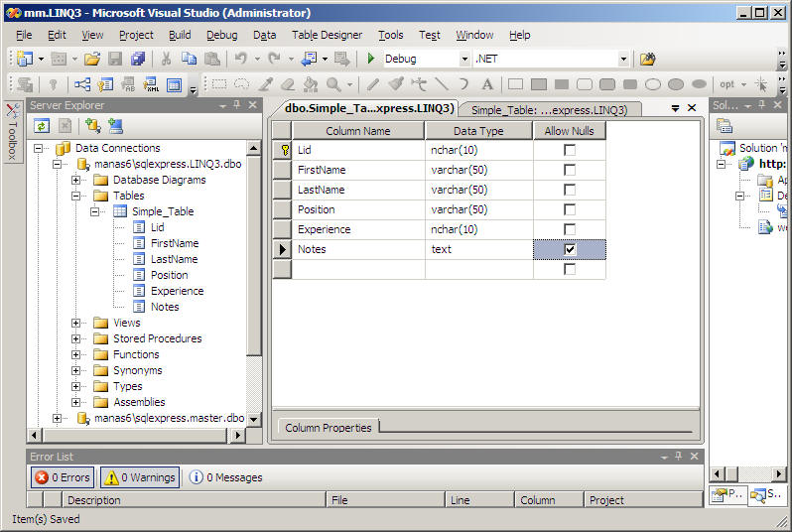Toggle Allow Nulls for Lid

(x=570, y=150)
